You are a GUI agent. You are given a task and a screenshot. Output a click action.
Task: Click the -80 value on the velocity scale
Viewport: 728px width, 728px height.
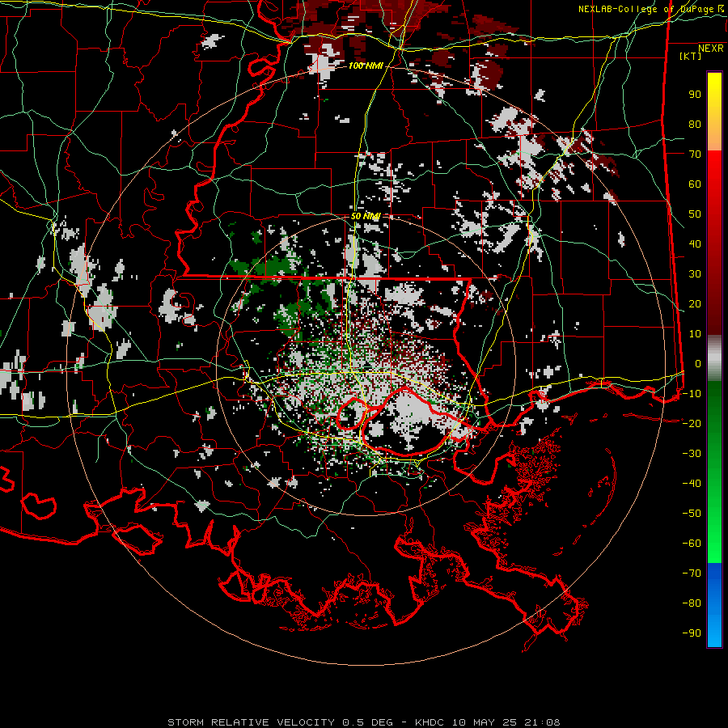pyautogui.click(x=692, y=603)
